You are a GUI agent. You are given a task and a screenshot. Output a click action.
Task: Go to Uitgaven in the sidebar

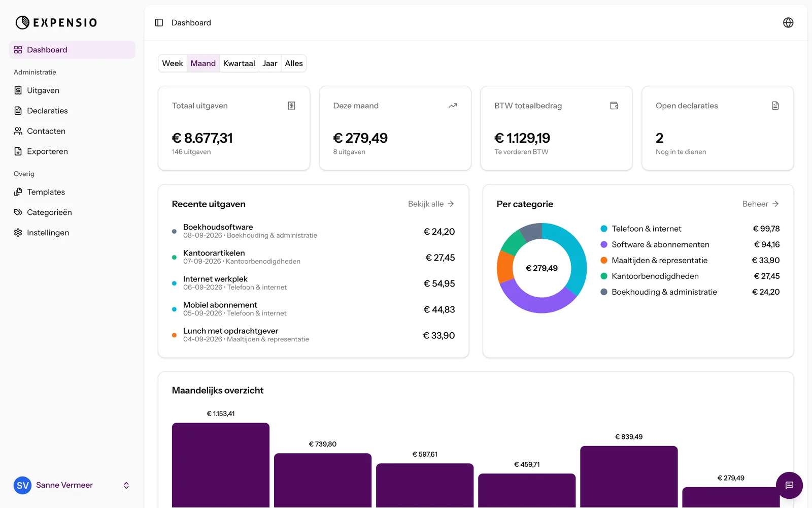pyautogui.click(x=72, y=90)
